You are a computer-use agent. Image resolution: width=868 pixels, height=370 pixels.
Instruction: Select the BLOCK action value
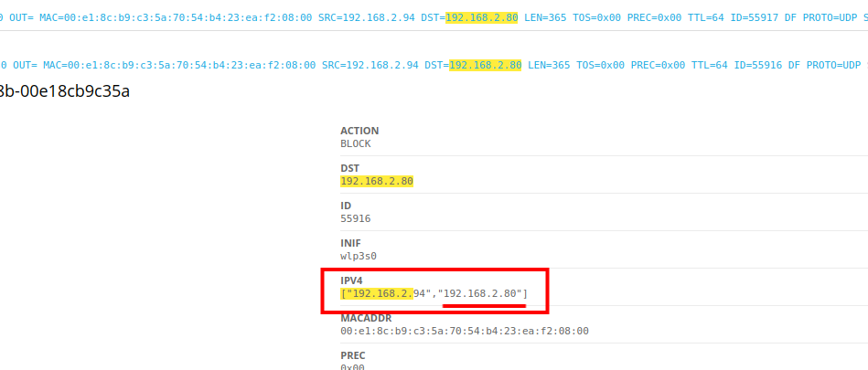(x=356, y=143)
